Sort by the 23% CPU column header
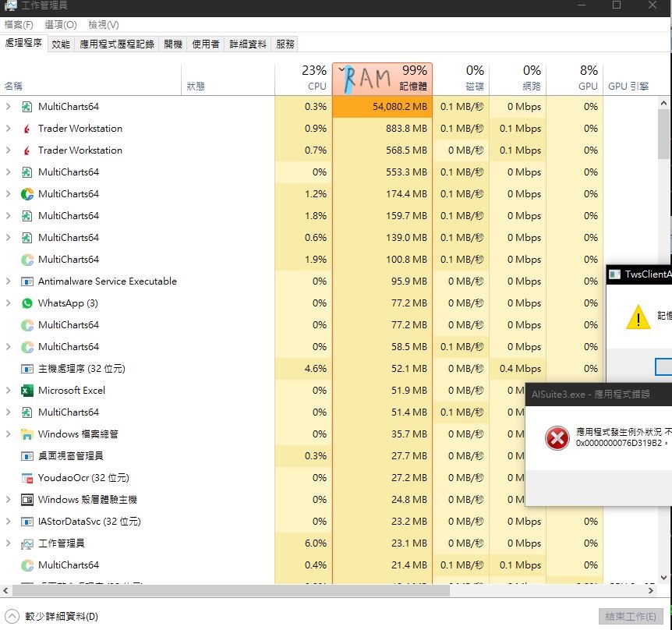Viewport: 672px width, 630px height. click(x=303, y=79)
